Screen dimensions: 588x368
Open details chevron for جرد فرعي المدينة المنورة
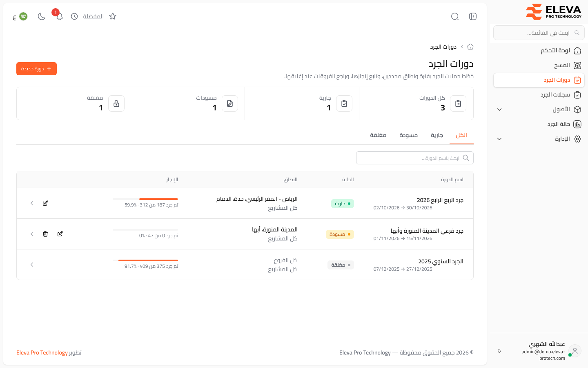click(32, 234)
